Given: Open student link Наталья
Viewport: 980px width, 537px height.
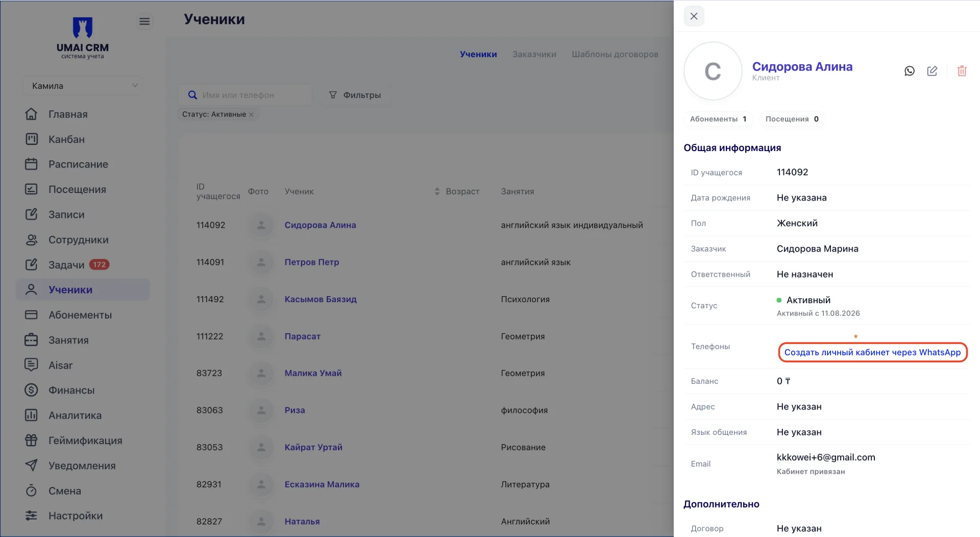Looking at the screenshot, I should coord(302,522).
